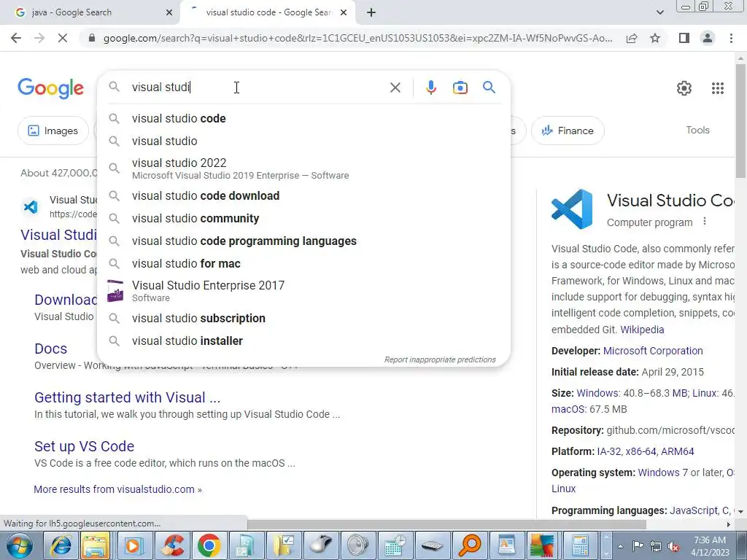Click the horizontal page scrollbar
The height and width of the screenshot is (560, 747).
pyautogui.click(x=446, y=524)
